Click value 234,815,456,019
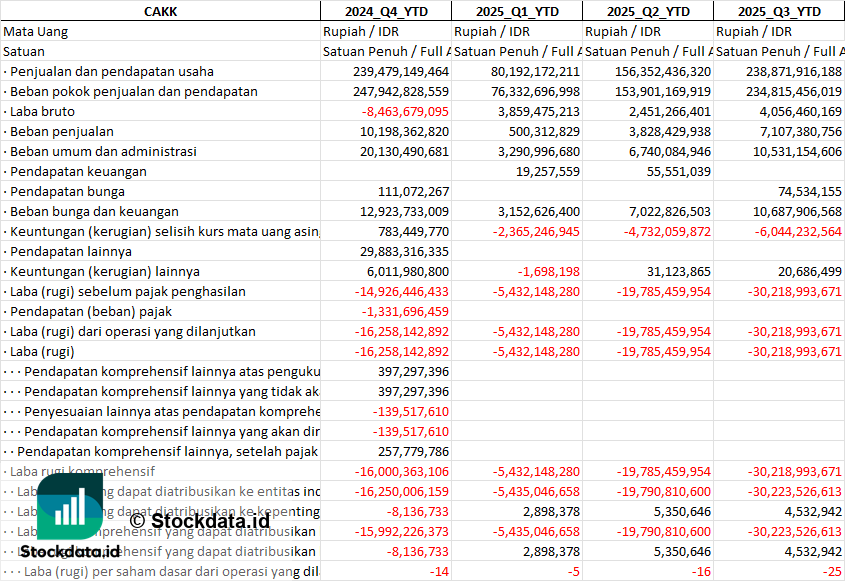Viewport: 845px width, 581px height. 794,92
